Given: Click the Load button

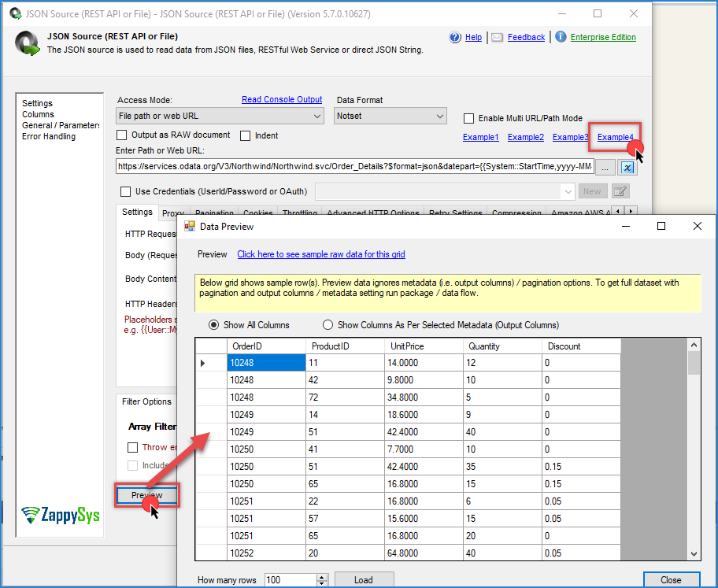Looking at the screenshot, I should (x=364, y=580).
